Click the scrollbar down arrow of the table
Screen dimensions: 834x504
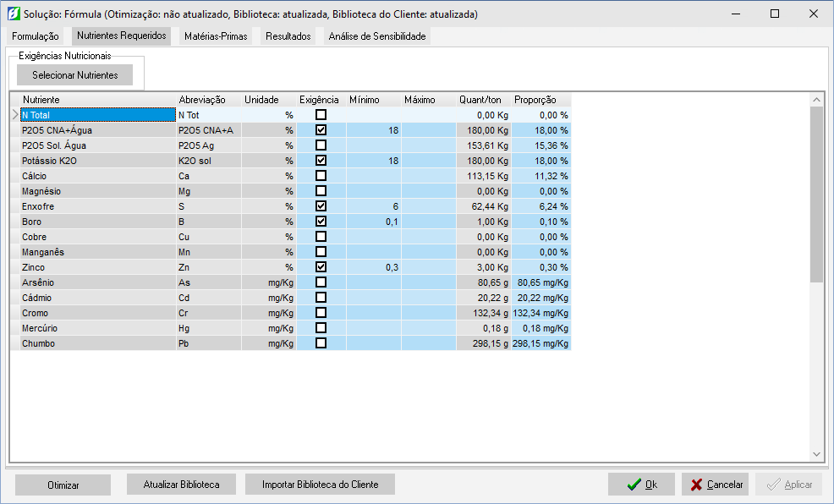[x=817, y=455]
